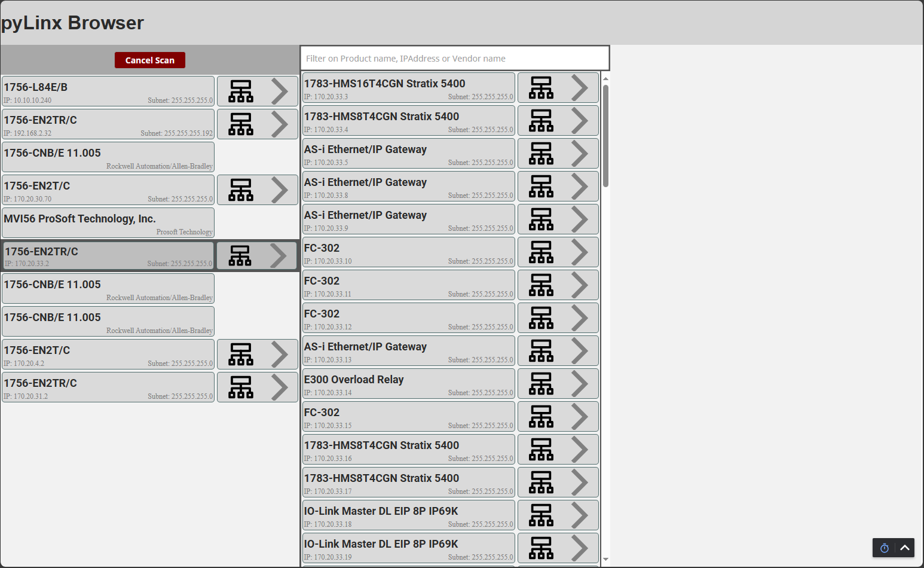Expand chevron for IO-Link Master at 170.20.33.19

coord(580,548)
